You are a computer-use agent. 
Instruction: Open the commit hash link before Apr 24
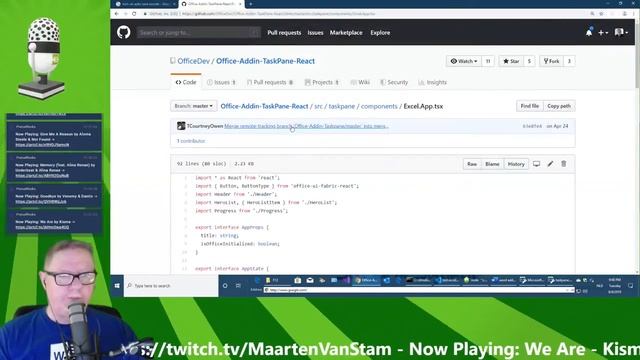(x=532, y=126)
